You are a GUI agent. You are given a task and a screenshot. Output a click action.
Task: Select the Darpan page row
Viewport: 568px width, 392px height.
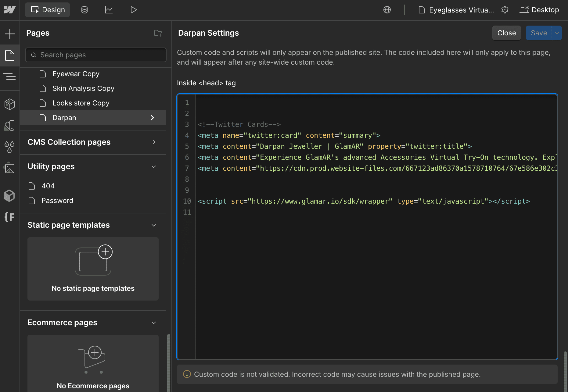point(93,118)
